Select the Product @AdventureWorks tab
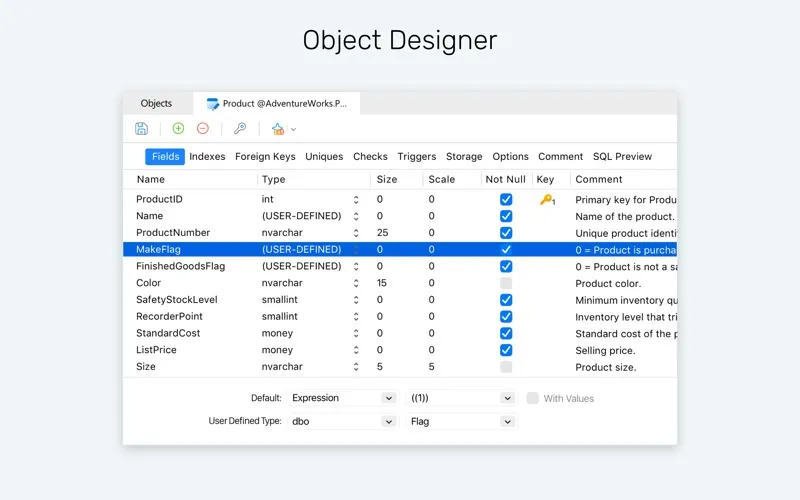 277,104
